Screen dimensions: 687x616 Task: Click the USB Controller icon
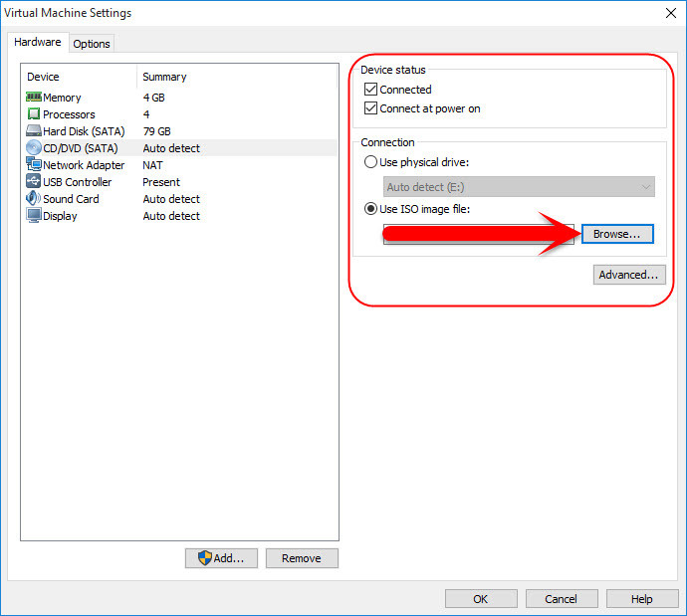pyautogui.click(x=34, y=181)
